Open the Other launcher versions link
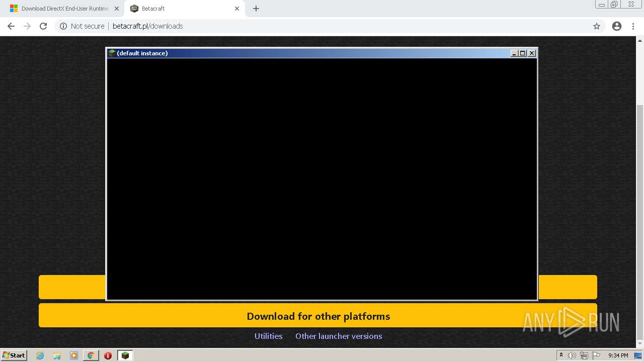The image size is (644, 362). pos(339,336)
